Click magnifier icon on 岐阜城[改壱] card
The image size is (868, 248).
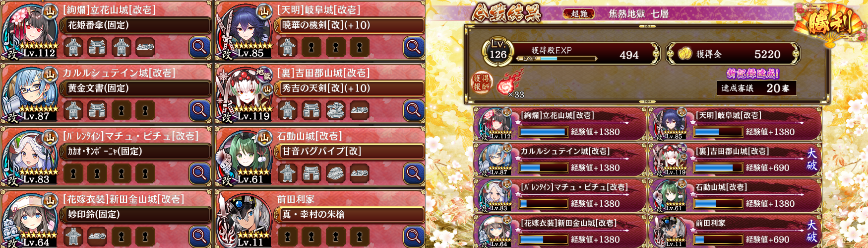click(x=414, y=47)
